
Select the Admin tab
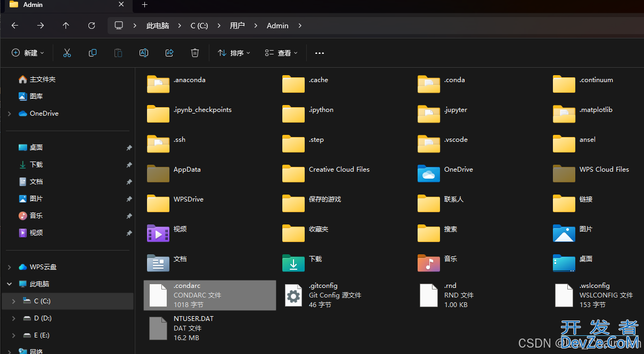pos(66,5)
